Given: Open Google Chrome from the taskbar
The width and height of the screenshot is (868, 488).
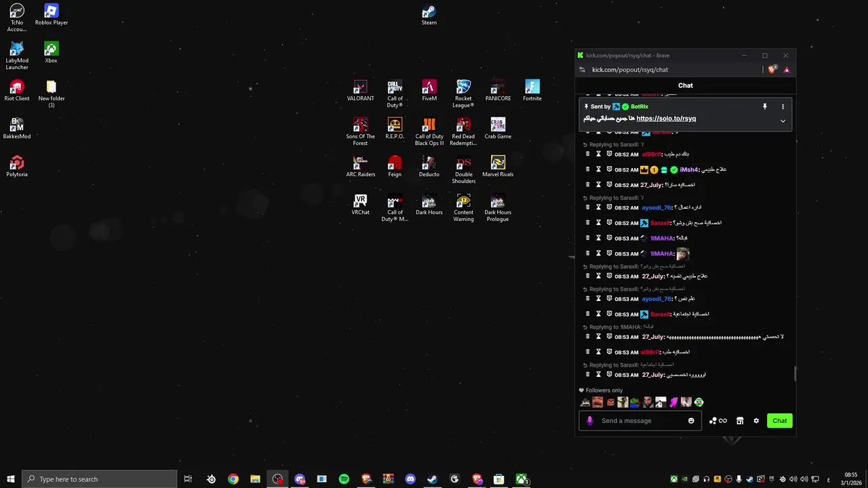Looking at the screenshot, I should tap(233, 479).
